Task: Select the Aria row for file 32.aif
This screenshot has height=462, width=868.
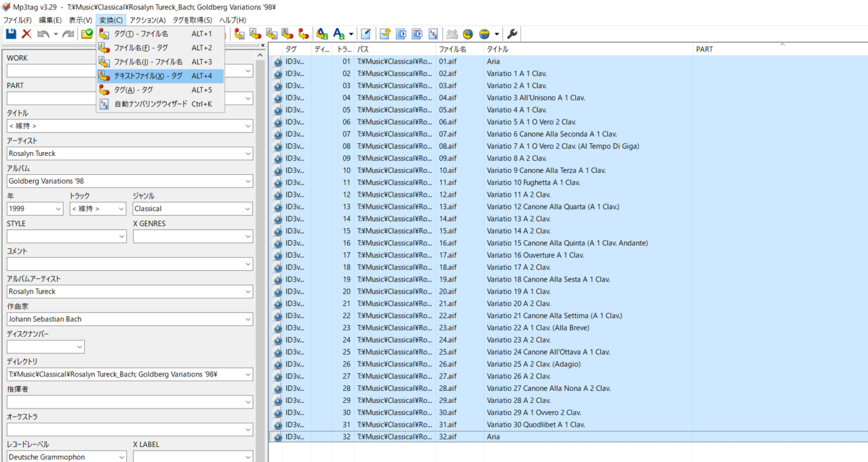Action: point(569,437)
